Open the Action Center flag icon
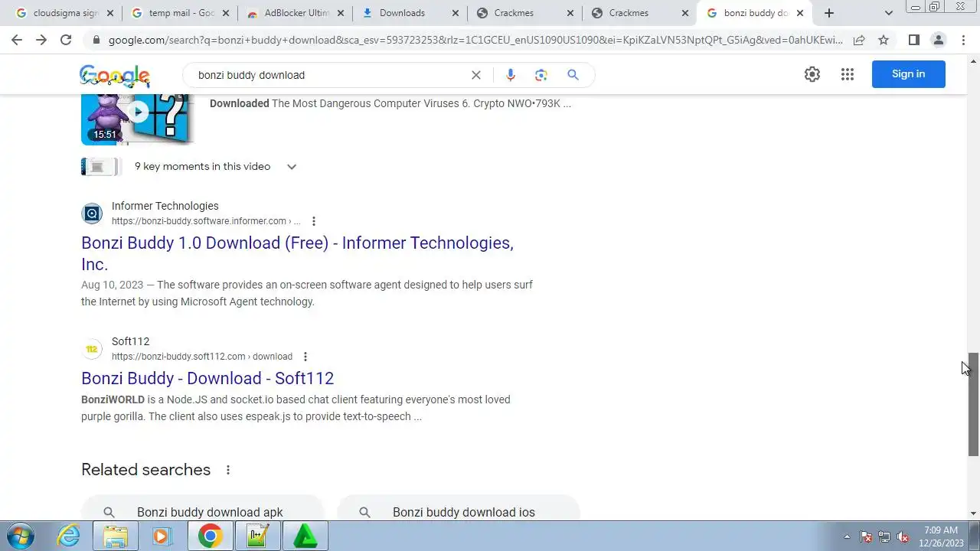Screen dimensions: 980x551 tap(866, 536)
